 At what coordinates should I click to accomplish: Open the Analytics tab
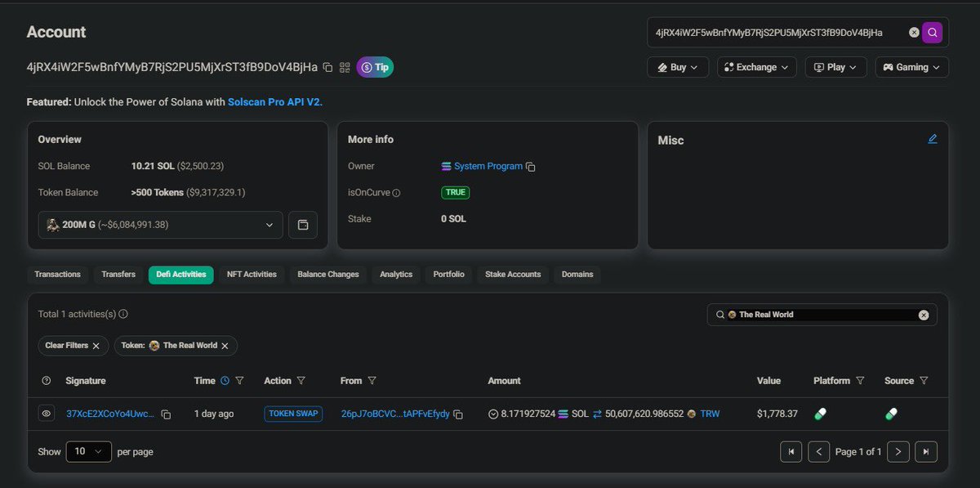396,275
